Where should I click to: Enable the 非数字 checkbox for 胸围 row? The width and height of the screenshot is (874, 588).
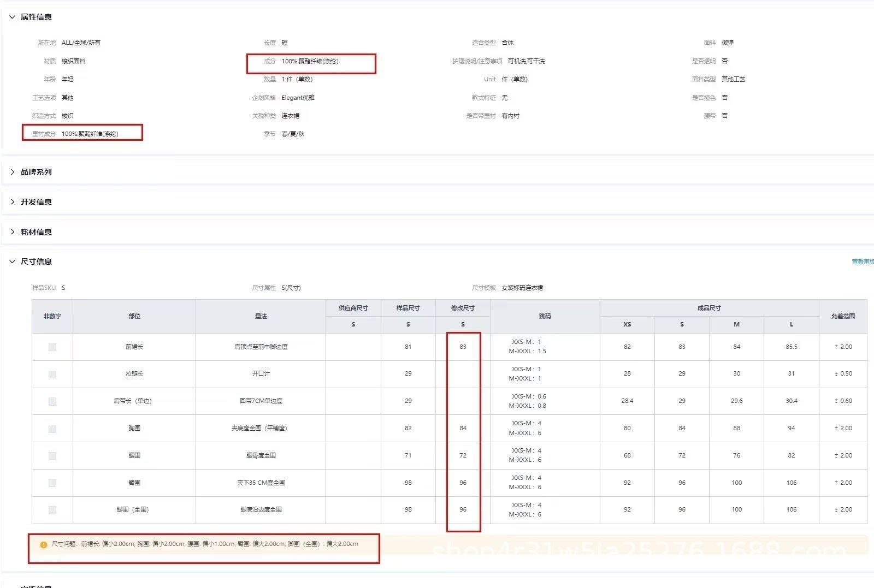[52, 429]
